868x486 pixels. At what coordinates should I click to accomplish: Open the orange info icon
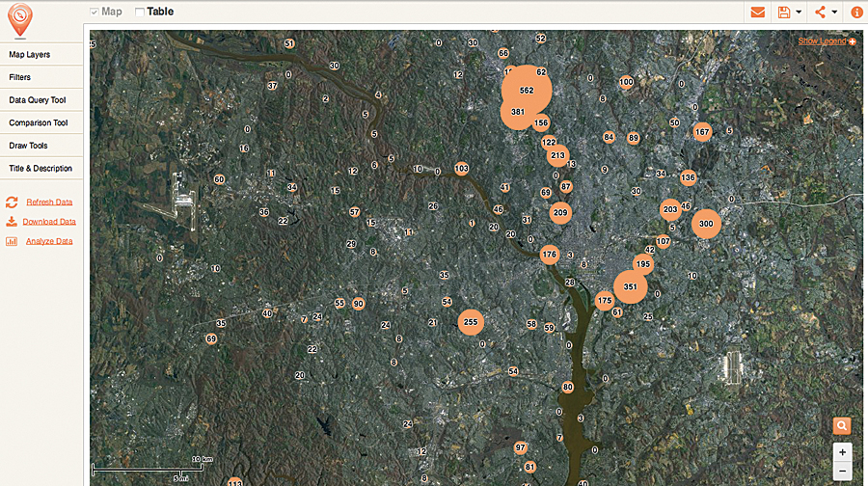tap(857, 13)
